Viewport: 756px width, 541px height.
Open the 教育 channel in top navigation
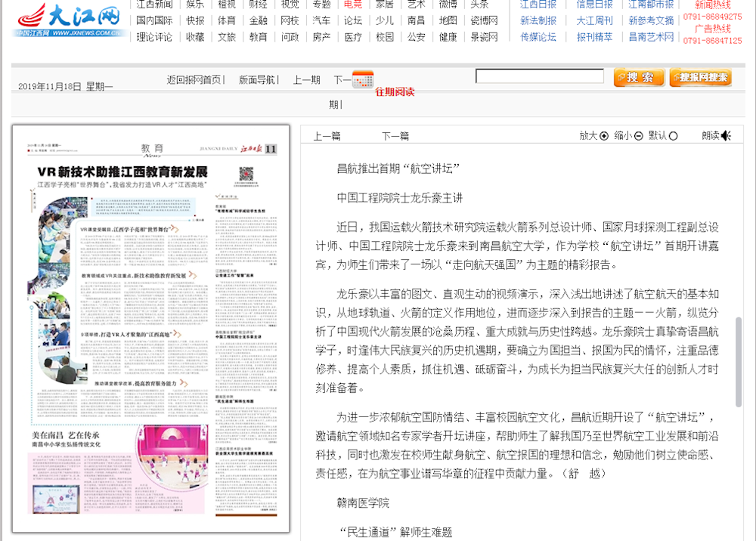[x=259, y=36]
